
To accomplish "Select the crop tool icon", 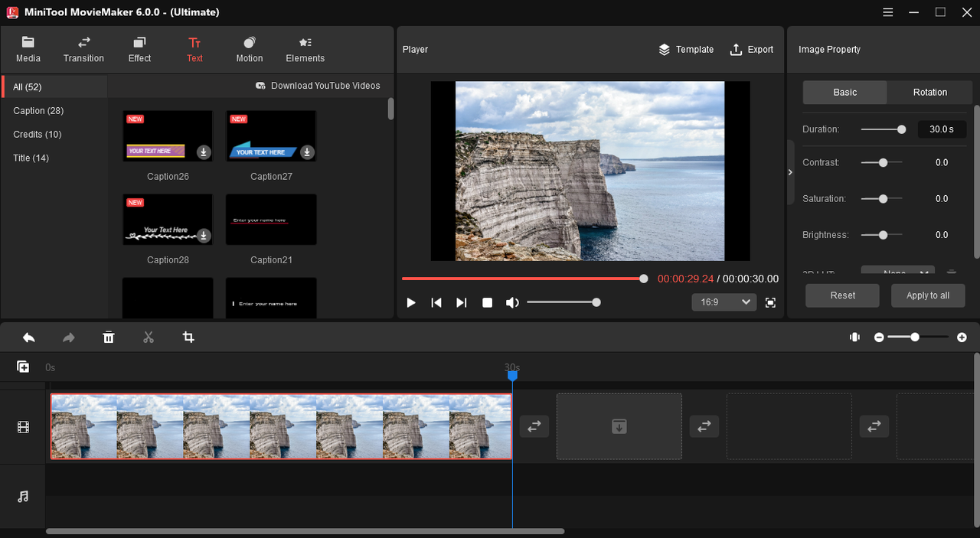I will coord(188,337).
